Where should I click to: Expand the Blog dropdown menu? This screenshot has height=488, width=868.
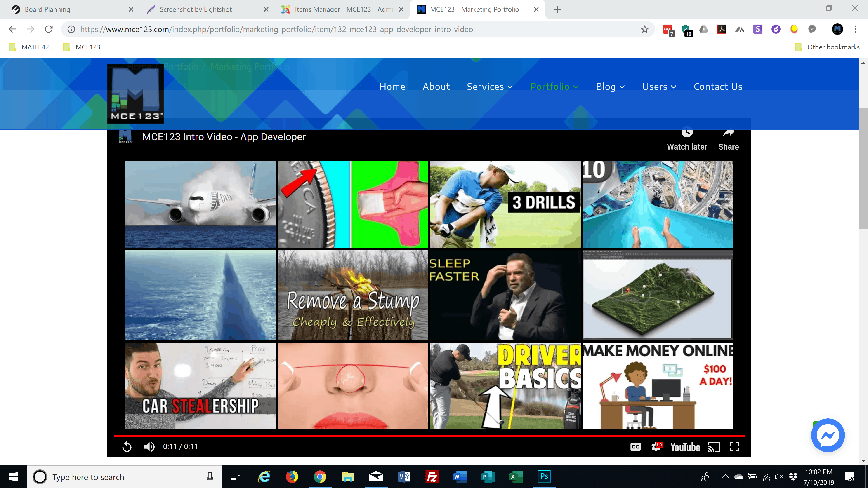point(610,87)
